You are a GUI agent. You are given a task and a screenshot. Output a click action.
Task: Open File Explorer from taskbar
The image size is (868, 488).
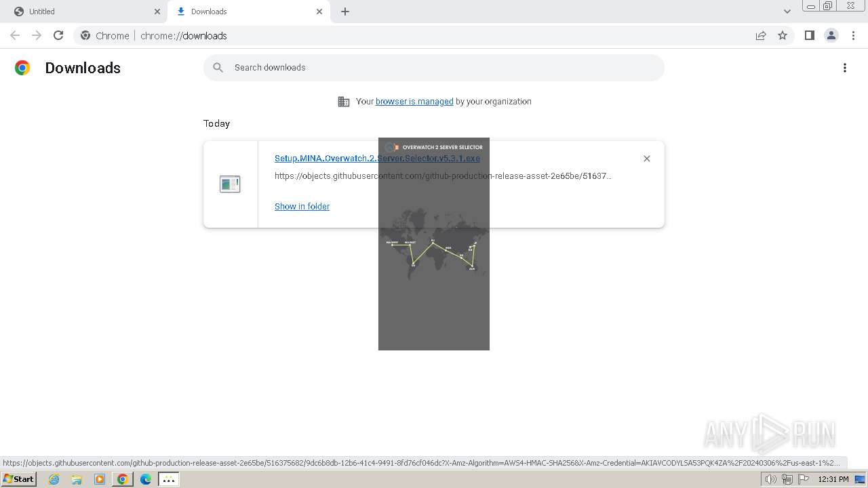click(x=77, y=479)
